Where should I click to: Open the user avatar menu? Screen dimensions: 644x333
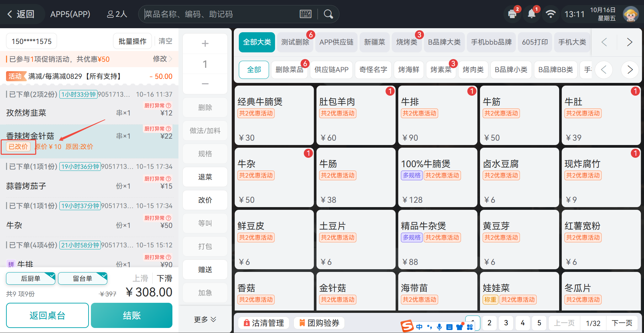(631, 14)
